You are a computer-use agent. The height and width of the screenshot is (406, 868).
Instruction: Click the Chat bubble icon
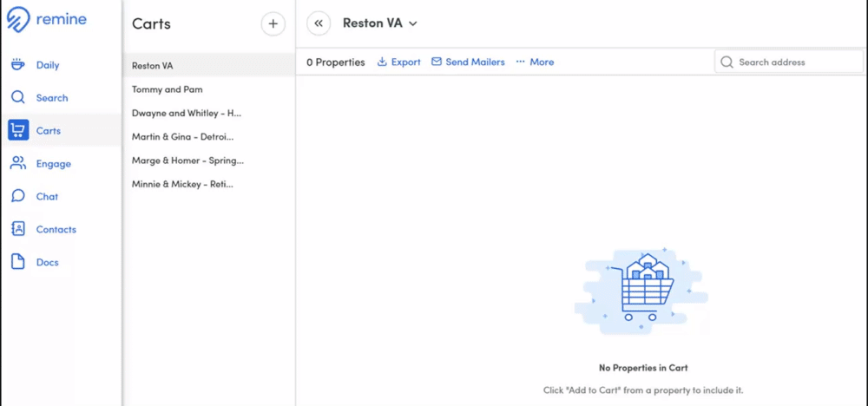(x=18, y=196)
